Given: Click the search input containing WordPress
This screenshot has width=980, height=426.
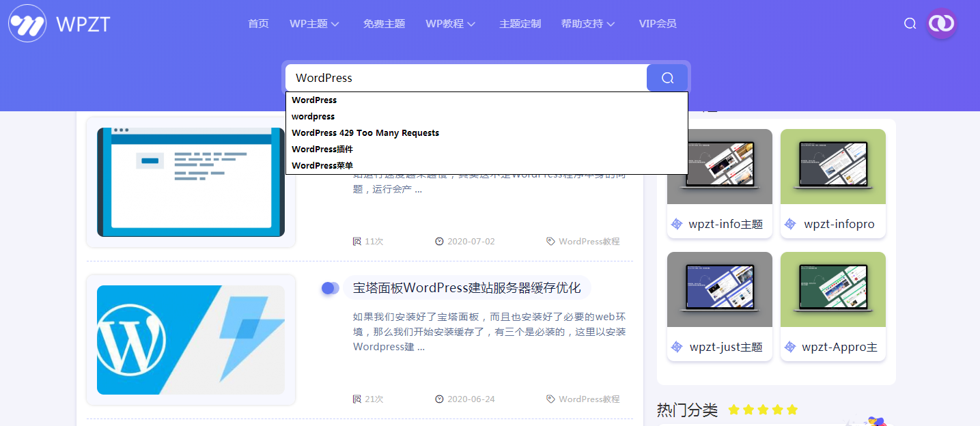Looking at the screenshot, I should pyautogui.click(x=466, y=78).
